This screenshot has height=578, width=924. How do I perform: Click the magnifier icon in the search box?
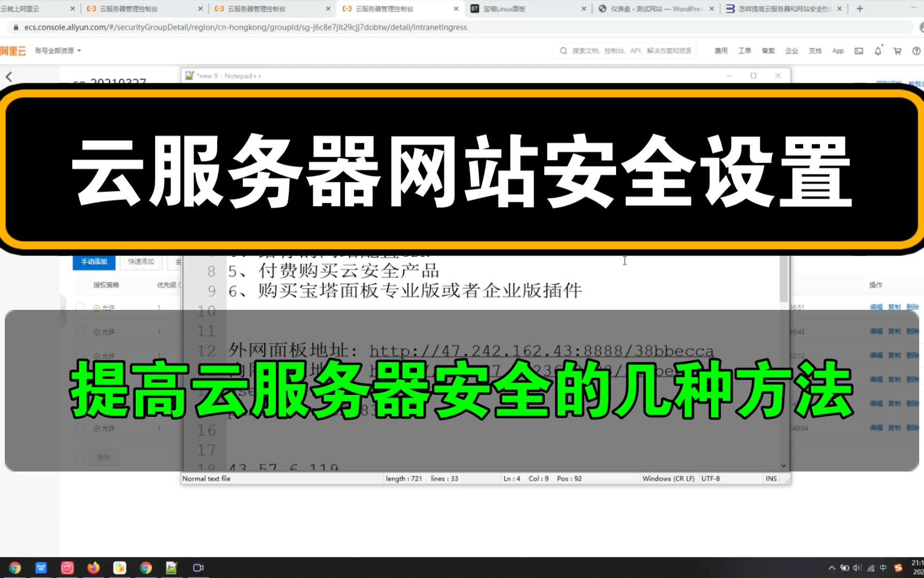coord(564,51)
